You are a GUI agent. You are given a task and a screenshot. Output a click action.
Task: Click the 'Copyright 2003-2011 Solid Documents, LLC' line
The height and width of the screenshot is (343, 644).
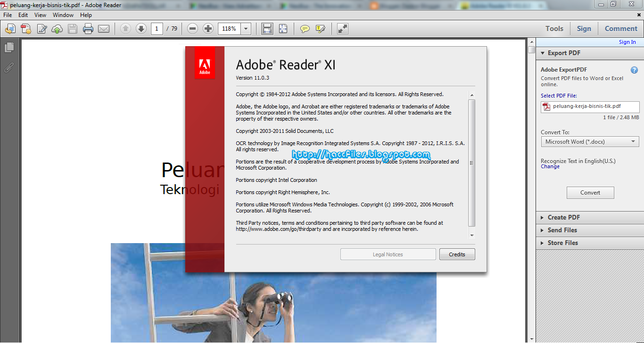285,131
